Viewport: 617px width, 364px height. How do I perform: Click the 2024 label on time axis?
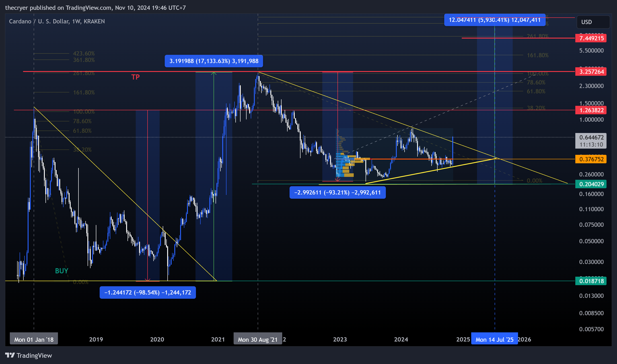coord(401,339)
